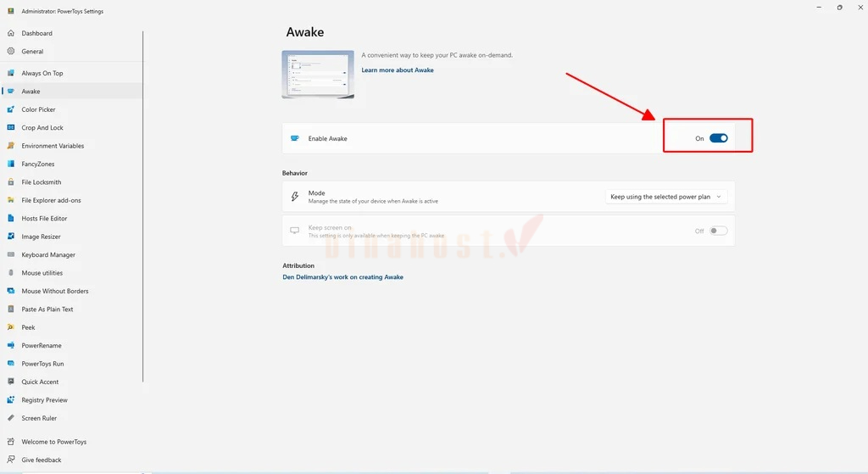The width and height of the screenshot is (868, 474).
Task: Select the PowerToys Run icon
Action: [x=10, y=364]
